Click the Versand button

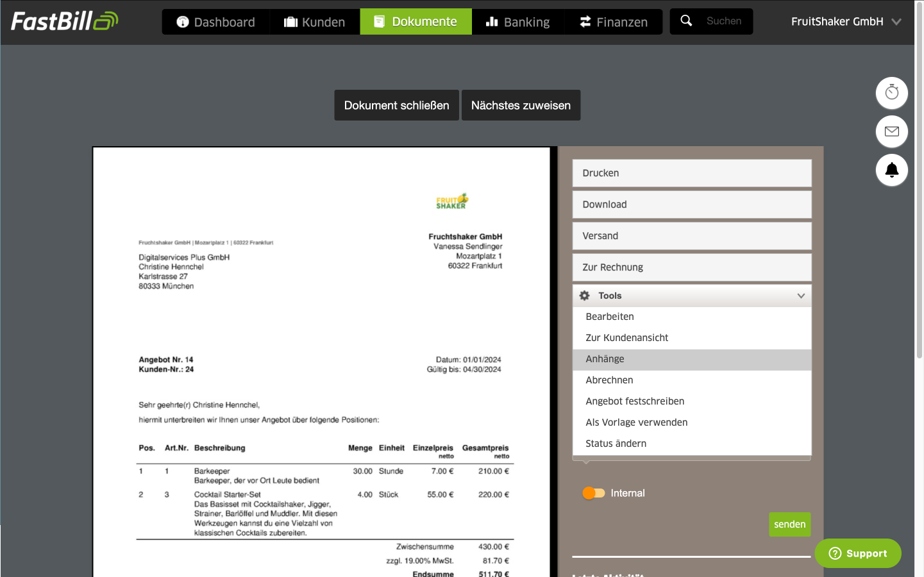point(692,236)
